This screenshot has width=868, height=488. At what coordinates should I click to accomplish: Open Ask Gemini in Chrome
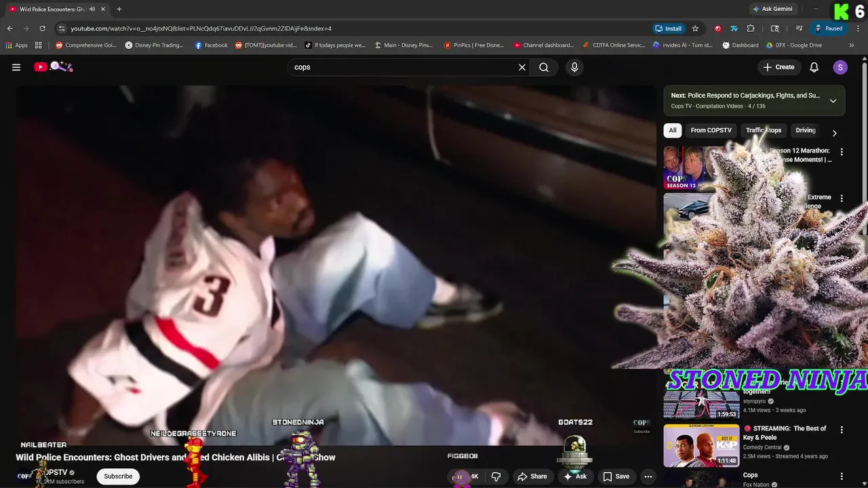(x=772, y=9)
